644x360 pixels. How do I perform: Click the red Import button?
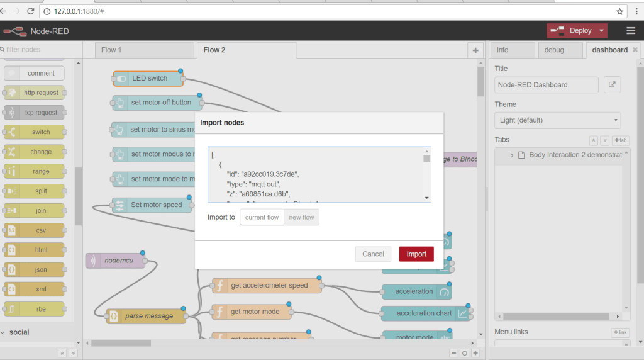(x=416, y=254)
